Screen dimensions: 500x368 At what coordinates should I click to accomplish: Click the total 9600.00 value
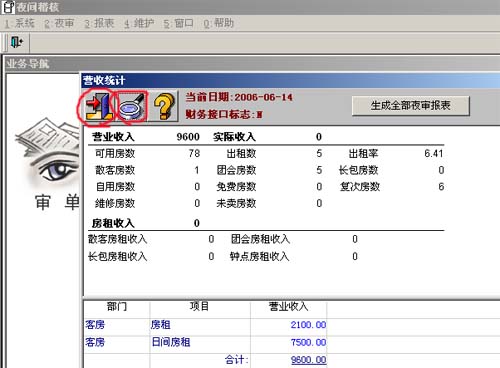coord(308,360)
